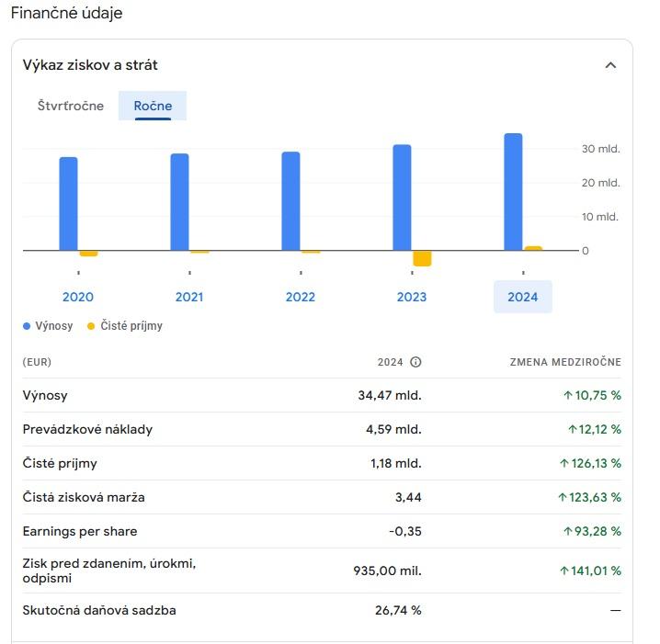Click the Prevádzkové náklady row label
The height and width of the screenshot is (644, 660).
87,429
